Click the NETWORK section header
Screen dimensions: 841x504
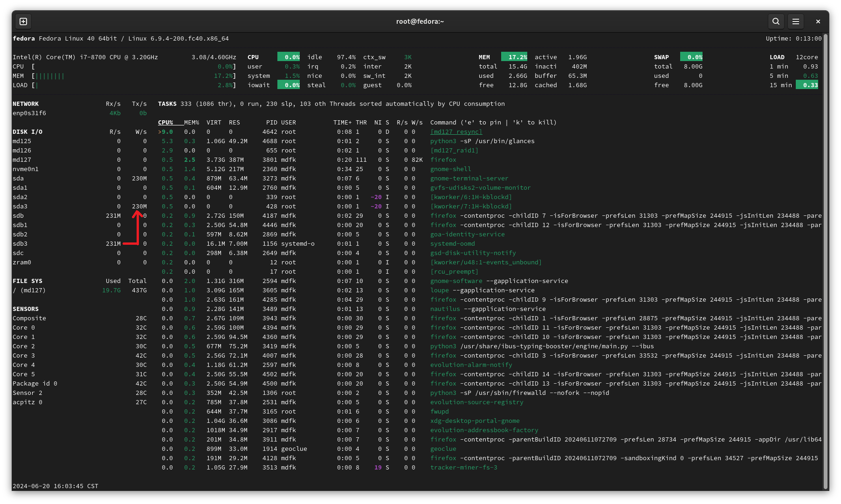(x=26, y=104)
